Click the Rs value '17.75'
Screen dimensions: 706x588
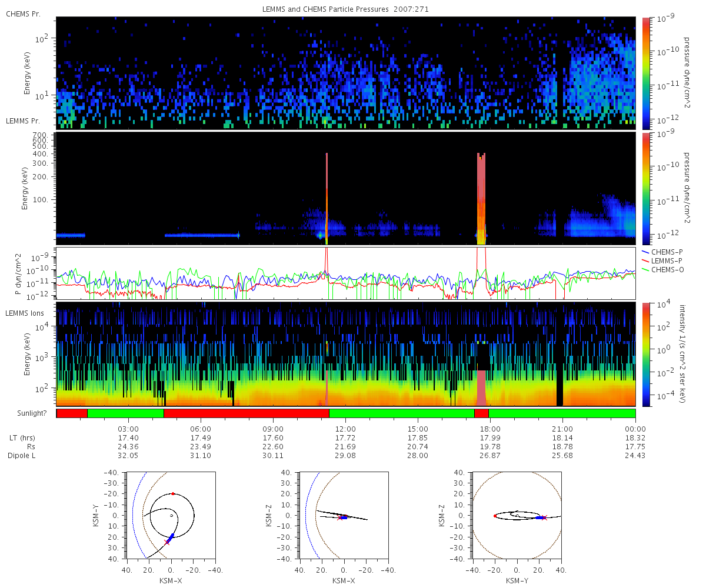pos(635,447)
